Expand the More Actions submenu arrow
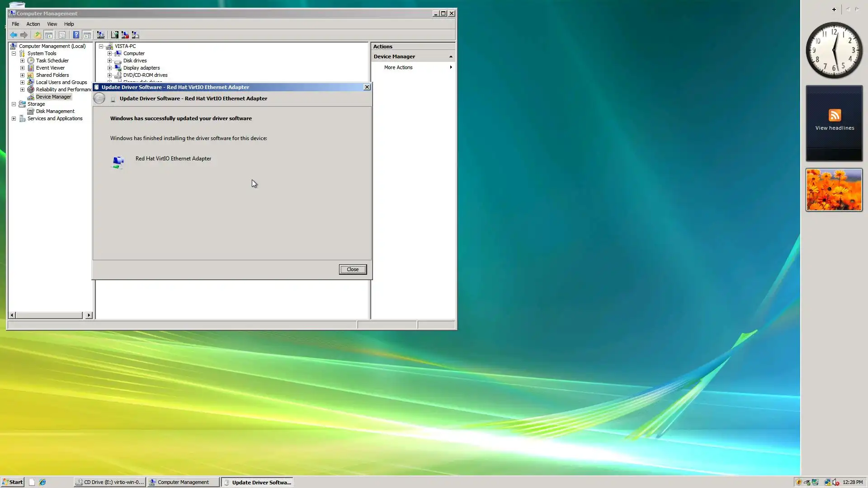This screenshot has height=488, width=868. (450, 67)
